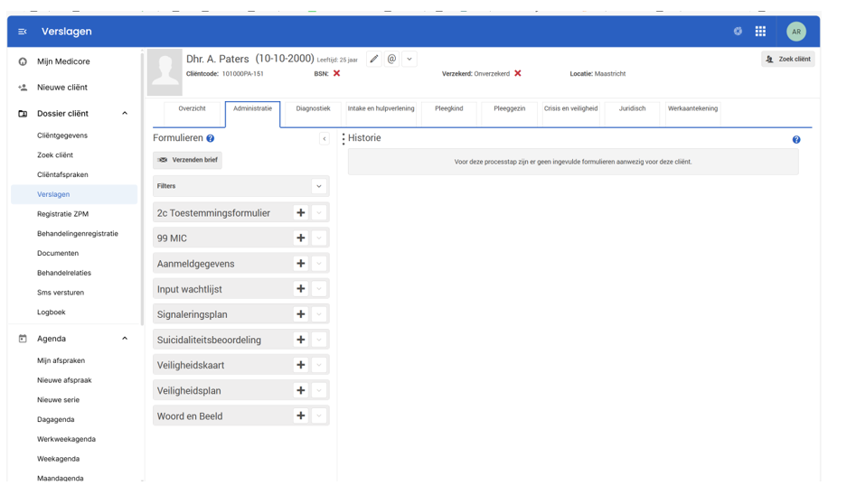Collapse the Agenda sidebar section

pos(125,339)
